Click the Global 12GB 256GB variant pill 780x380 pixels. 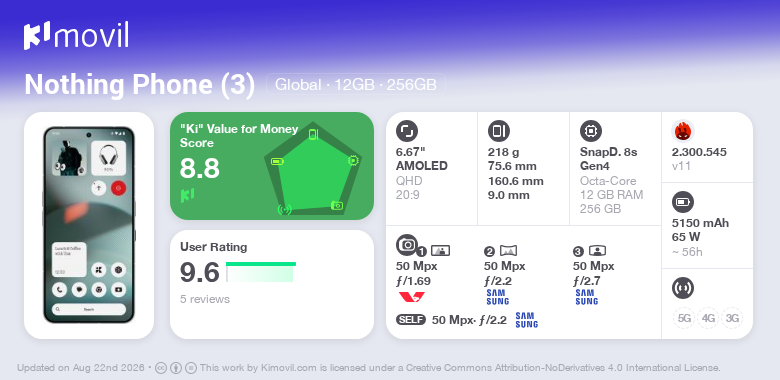point(356,85)
